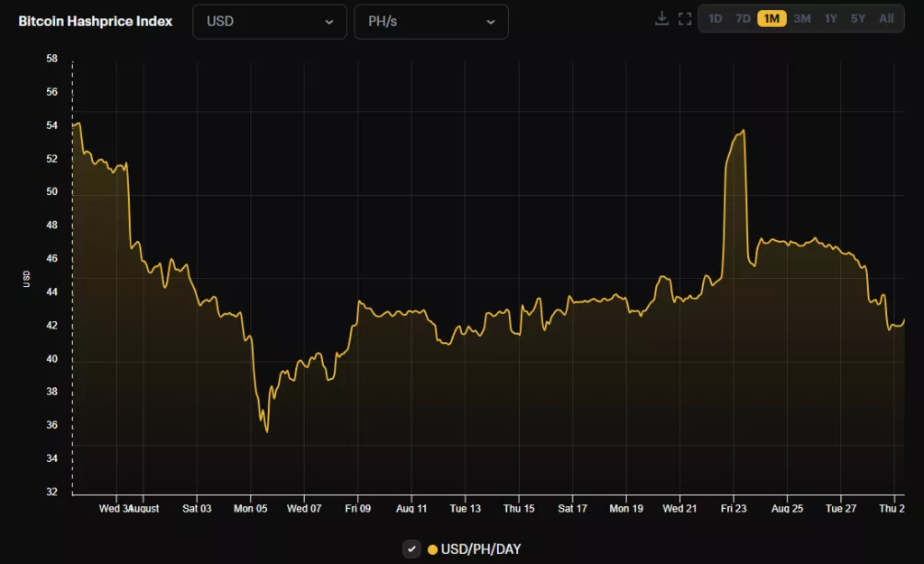Click the USD/PH/DAY legend label

click(x=481, y=550)
